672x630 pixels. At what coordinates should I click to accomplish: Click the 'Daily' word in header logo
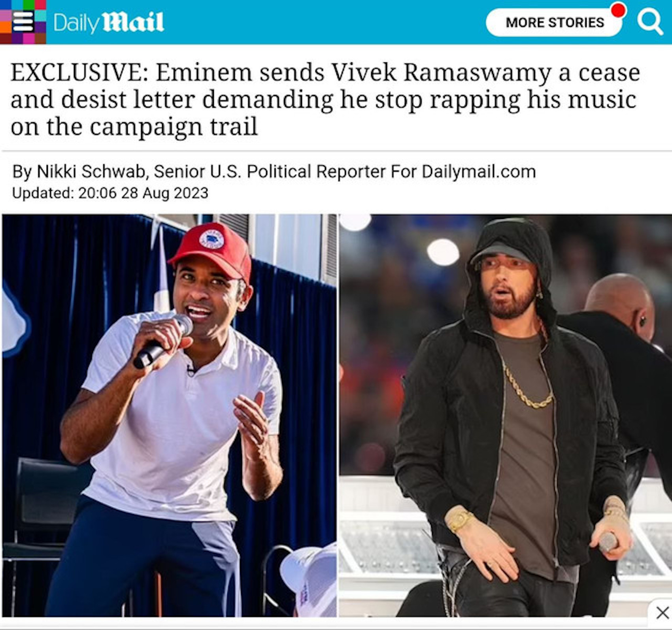tap(77, 23)
